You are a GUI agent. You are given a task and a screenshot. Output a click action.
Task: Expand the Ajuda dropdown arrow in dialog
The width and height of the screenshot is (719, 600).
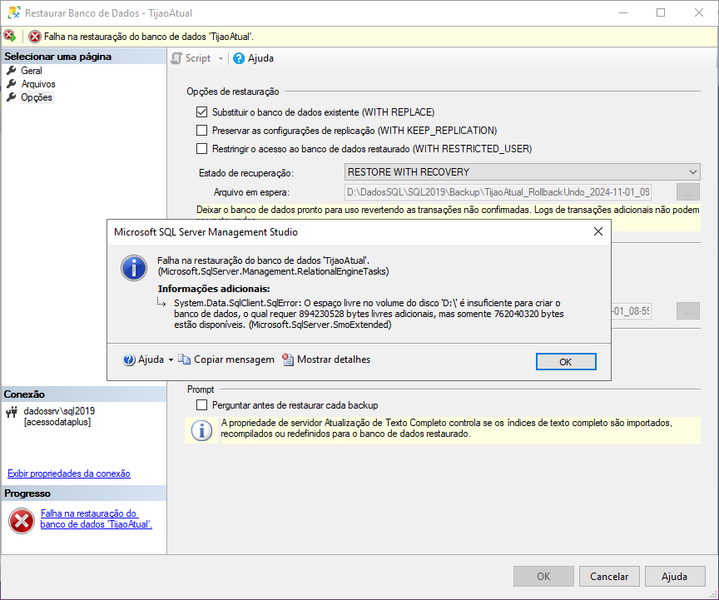click(171, 360)
